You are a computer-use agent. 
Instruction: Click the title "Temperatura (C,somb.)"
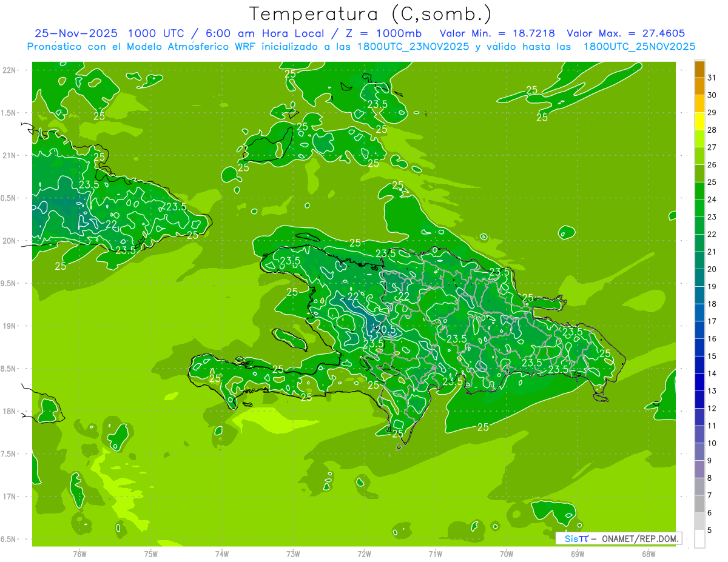[x=371, y=14]
